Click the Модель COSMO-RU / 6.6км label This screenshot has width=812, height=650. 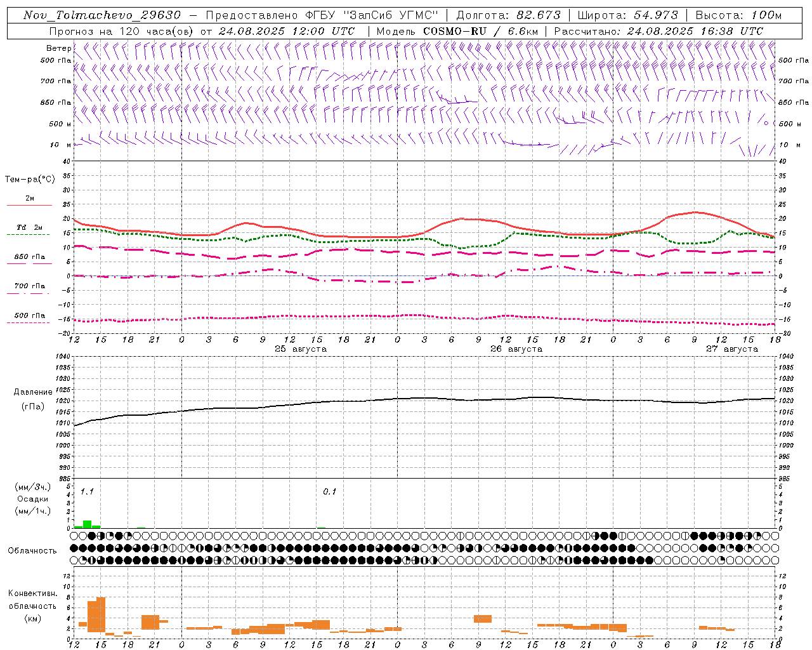click(x=457, y=31)
